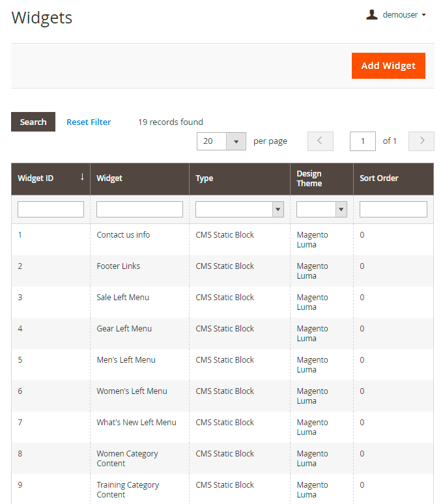This screenshot has height=504, width=443.
Task: Expand the per page count dropdown
Action: point(235,141)
